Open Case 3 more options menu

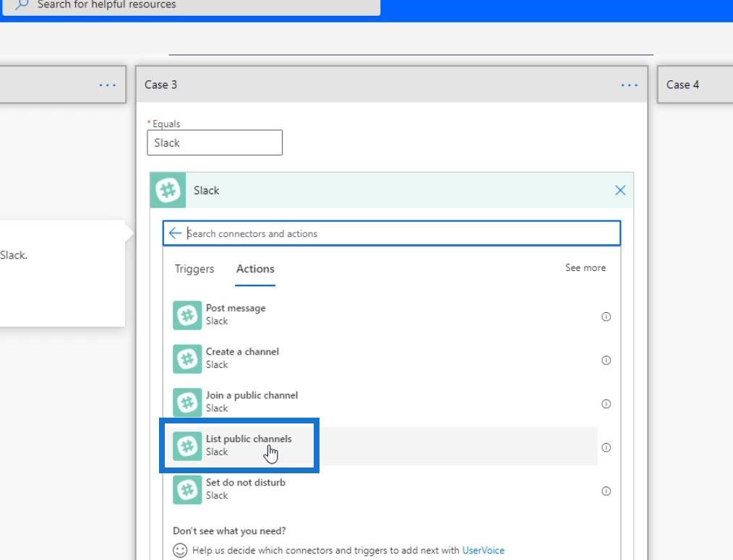[x=629, y=85]
